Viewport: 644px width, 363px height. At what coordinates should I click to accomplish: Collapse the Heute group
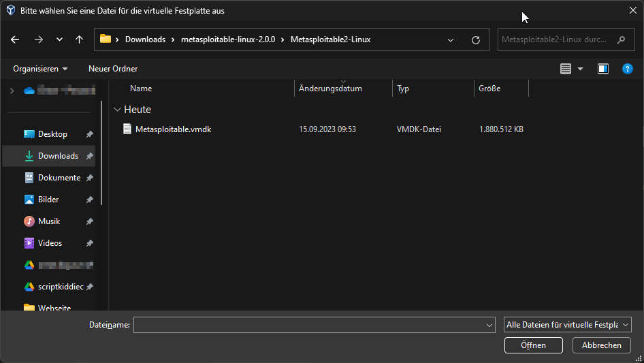117,110
